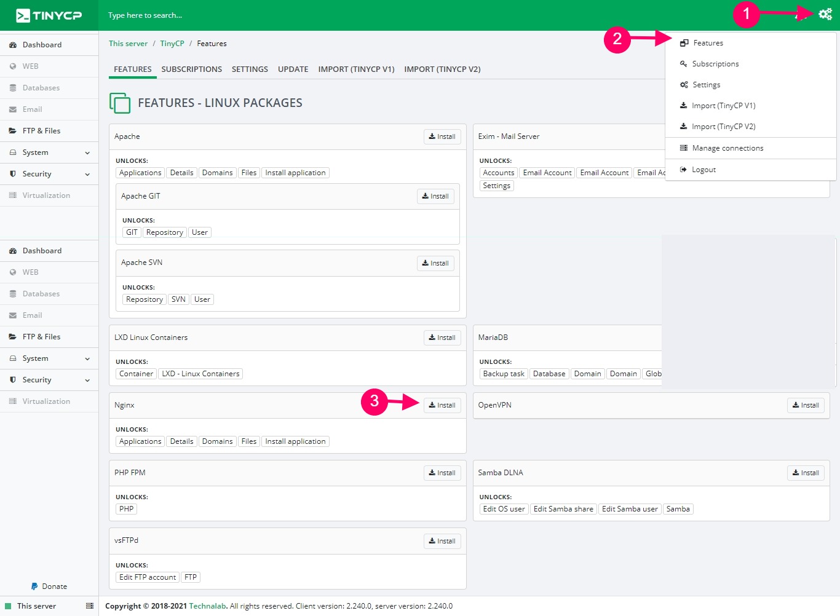The width and height of the screenshot is (840, 616).
Task: Switch to the SUBSCRIPTIONS tab
Action: [x=191, y=69]
